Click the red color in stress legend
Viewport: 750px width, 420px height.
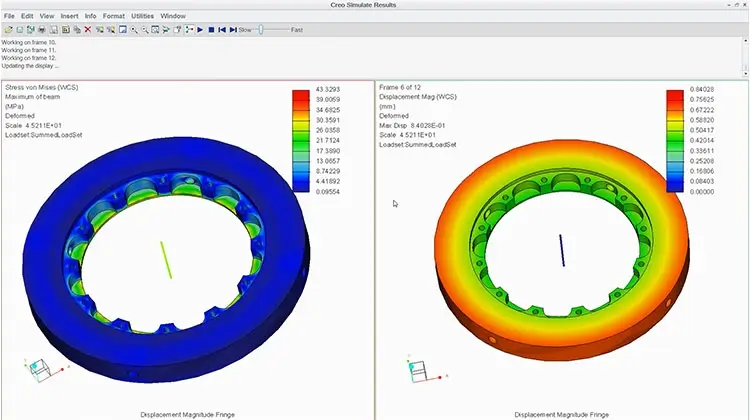click(300, 95)
